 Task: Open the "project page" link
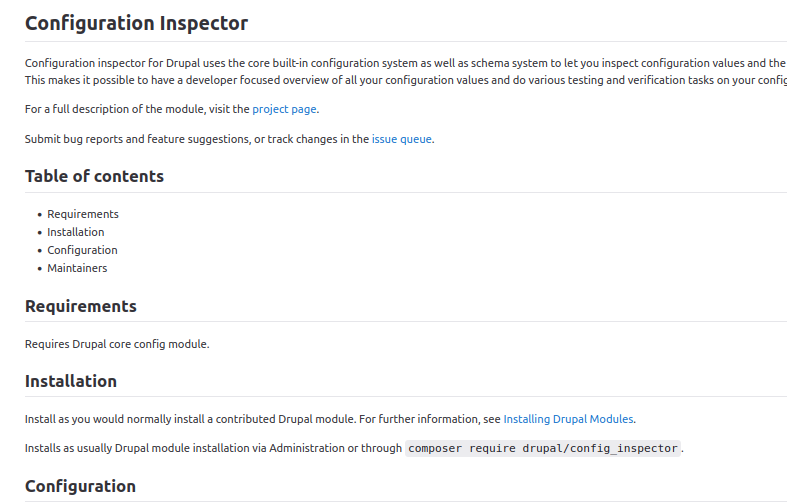coord(285,109)
